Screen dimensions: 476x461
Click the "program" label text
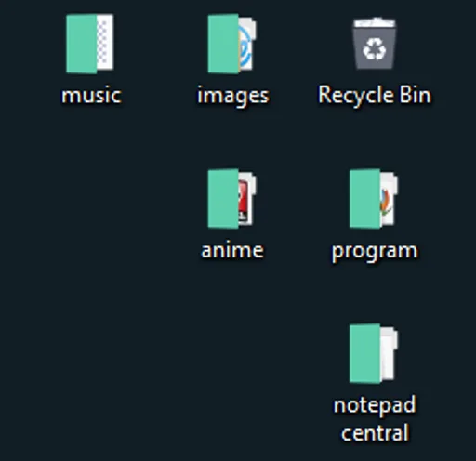[375, 252]
